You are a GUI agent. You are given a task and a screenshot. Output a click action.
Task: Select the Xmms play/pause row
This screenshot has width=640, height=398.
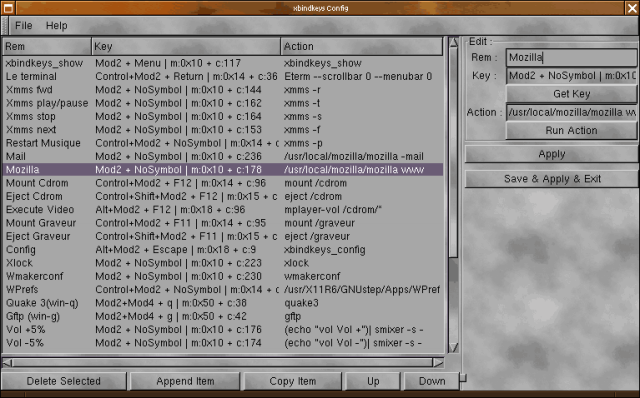coord(223,103)
